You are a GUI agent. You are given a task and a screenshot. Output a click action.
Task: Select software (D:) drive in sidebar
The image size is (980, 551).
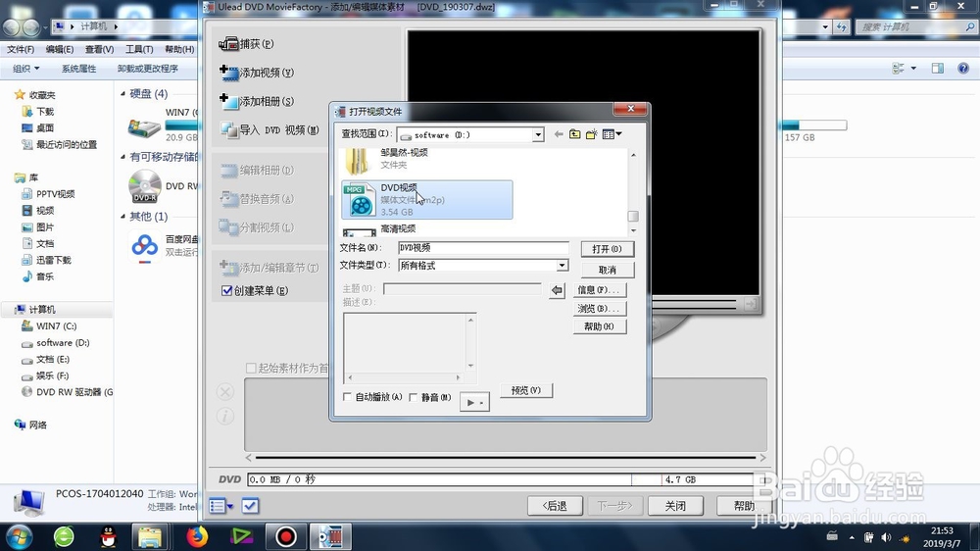(x=56, y=343)
